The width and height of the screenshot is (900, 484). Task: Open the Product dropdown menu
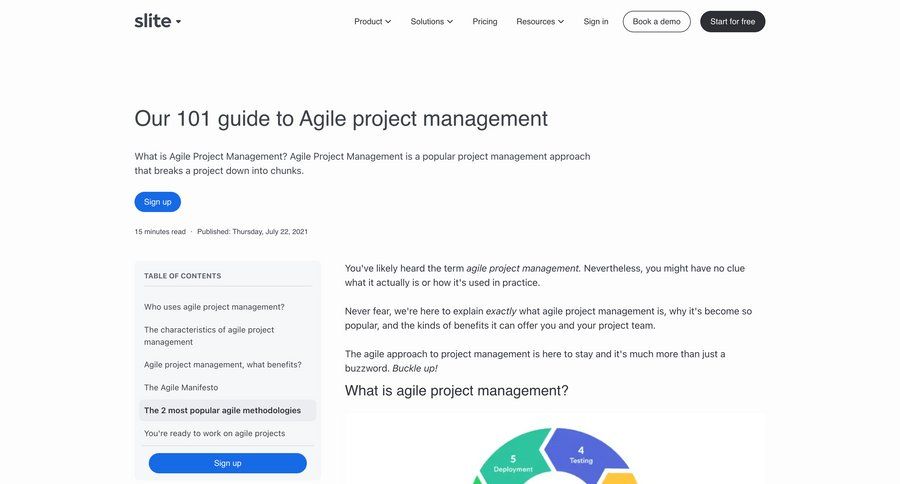[372, 21]
